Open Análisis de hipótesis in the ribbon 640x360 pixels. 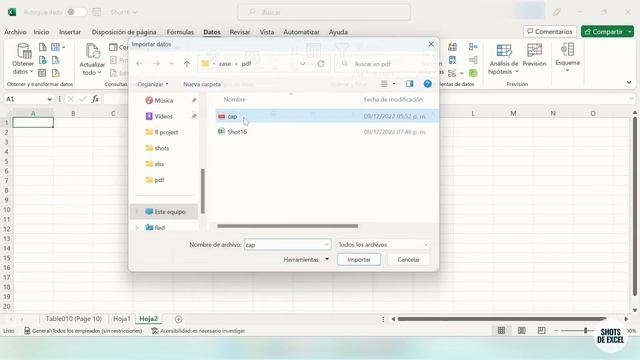(x=504, y=60)
